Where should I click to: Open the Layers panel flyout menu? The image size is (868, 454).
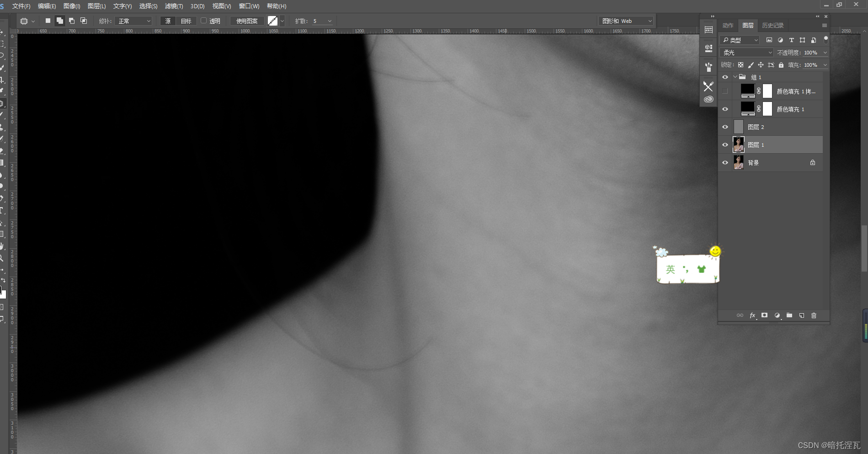(x=825, y=26)
